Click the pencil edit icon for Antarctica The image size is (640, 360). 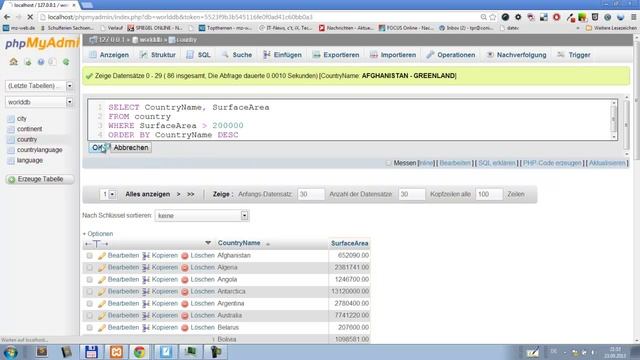(102, 292)
